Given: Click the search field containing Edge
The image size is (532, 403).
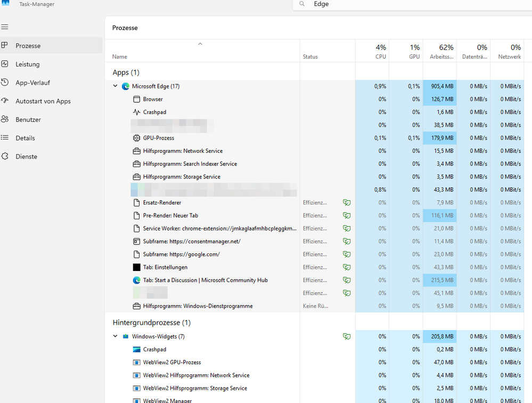Looking at the screenshot, I should (412, 4).
